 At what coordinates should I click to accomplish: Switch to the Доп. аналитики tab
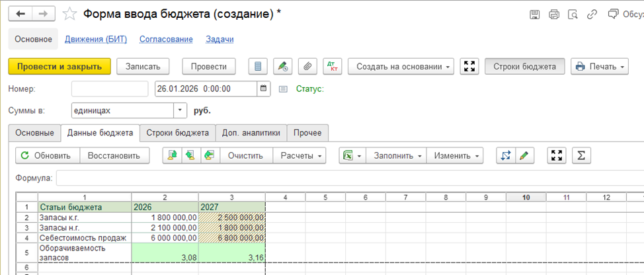[251, 132]
